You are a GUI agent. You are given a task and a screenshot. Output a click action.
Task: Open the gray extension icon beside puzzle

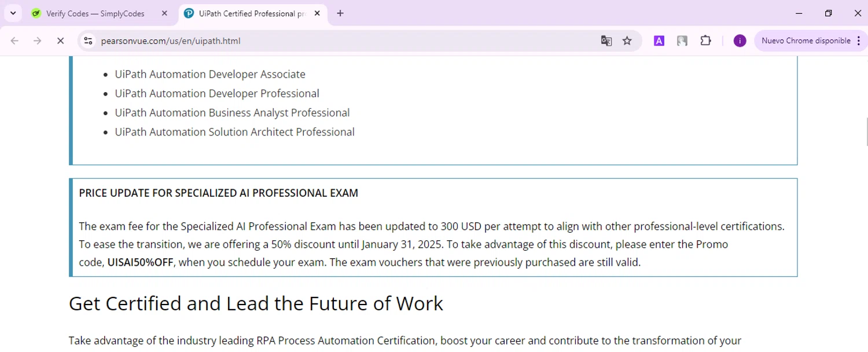pyautogui.click(x=682, y=41)
